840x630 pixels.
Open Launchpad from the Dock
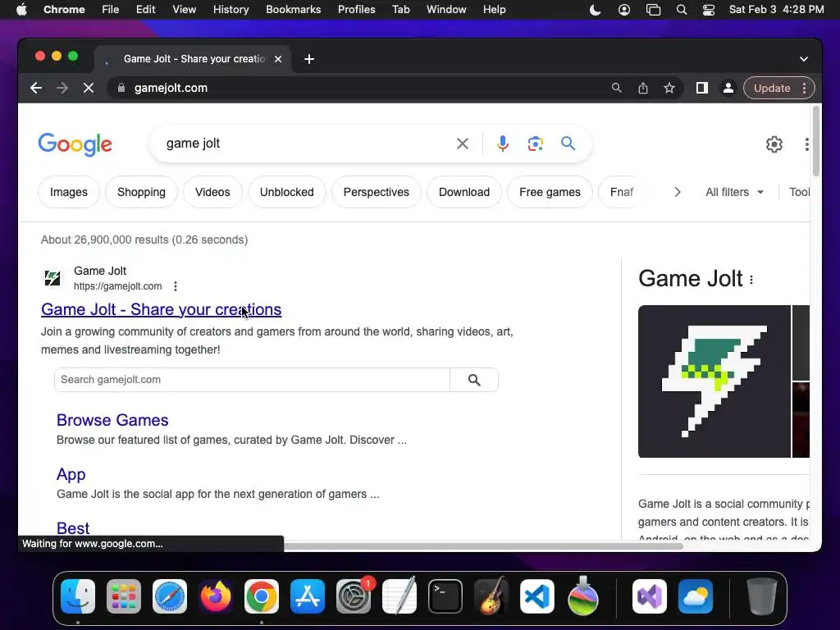pyautogui.click(x=124, y=596)
